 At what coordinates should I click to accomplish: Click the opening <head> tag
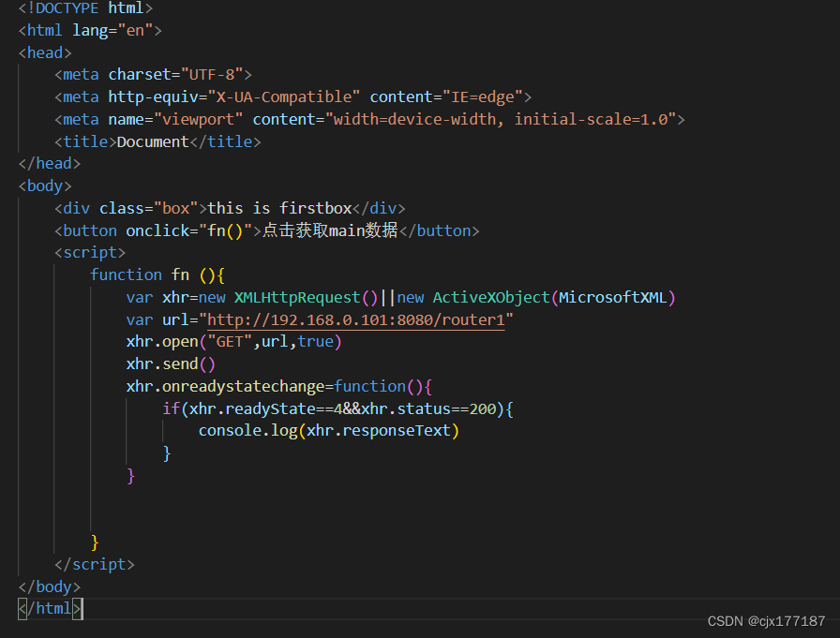(x=45, y=53)
